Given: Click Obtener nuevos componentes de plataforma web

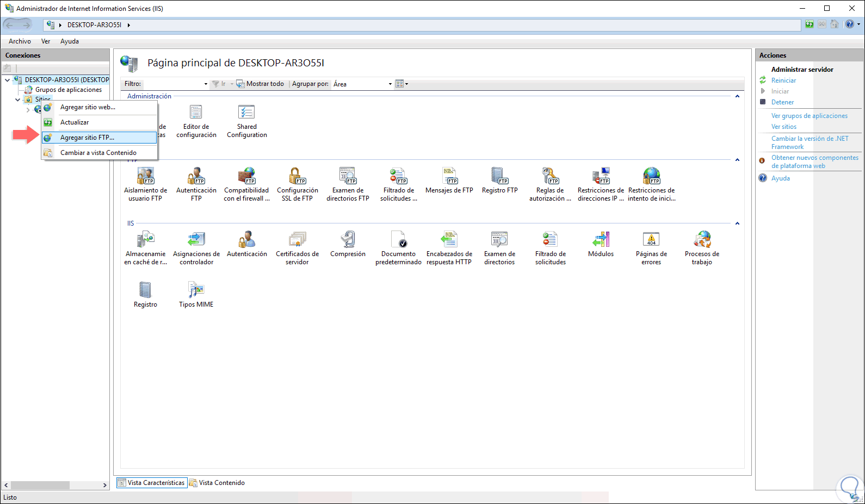Looking at the screenshot, I should pos(815,161).
